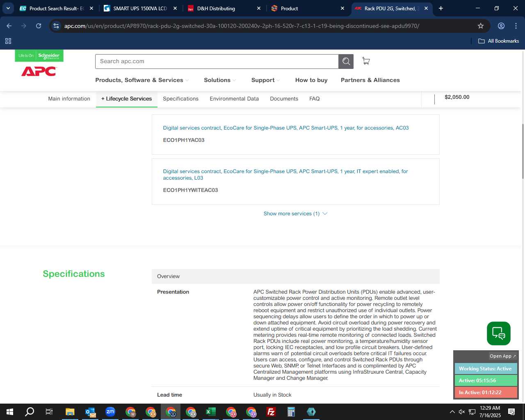Click the Usually in Stock lead time value
Viewport: 525px width, 420px height.
coord(272,395)
